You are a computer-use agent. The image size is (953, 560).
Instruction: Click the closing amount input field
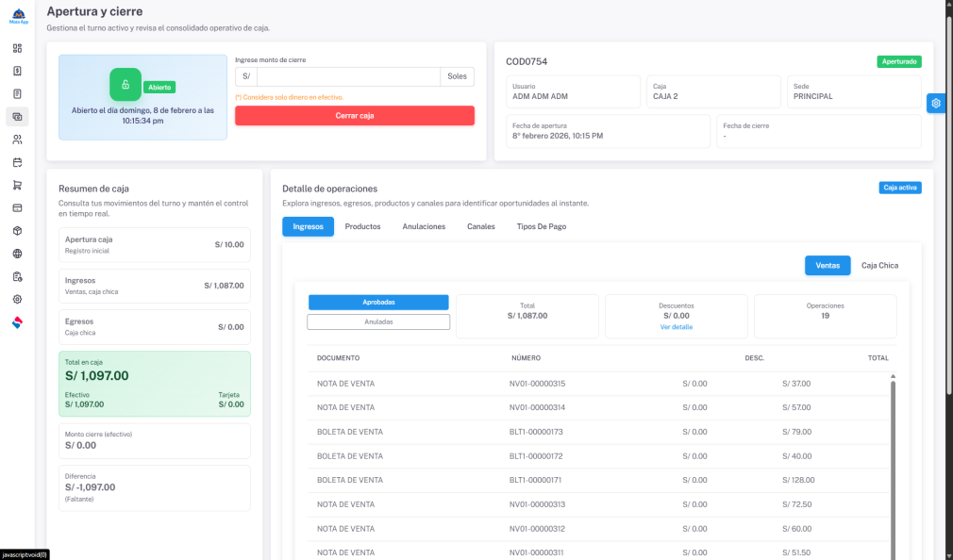348,77
